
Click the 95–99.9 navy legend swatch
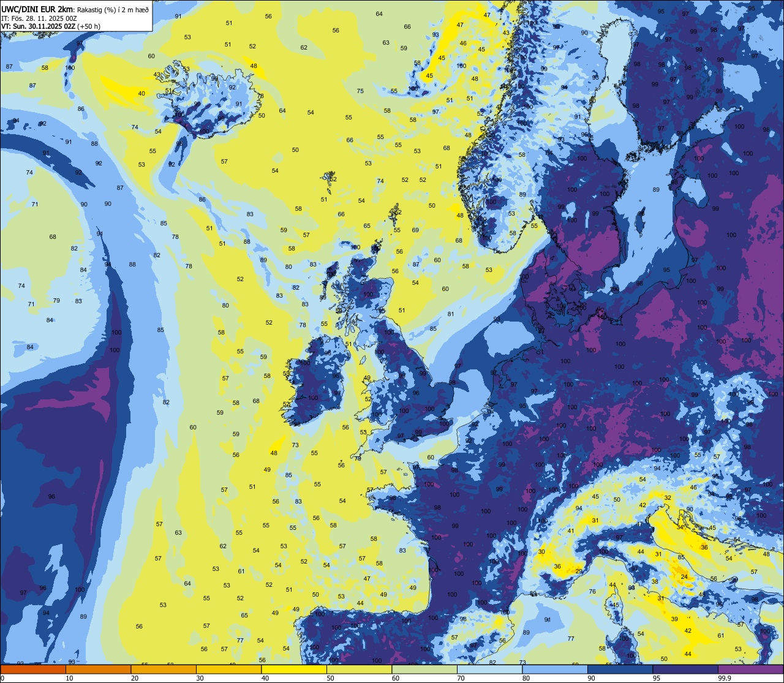pyautogui.click(x=685, y=669)
